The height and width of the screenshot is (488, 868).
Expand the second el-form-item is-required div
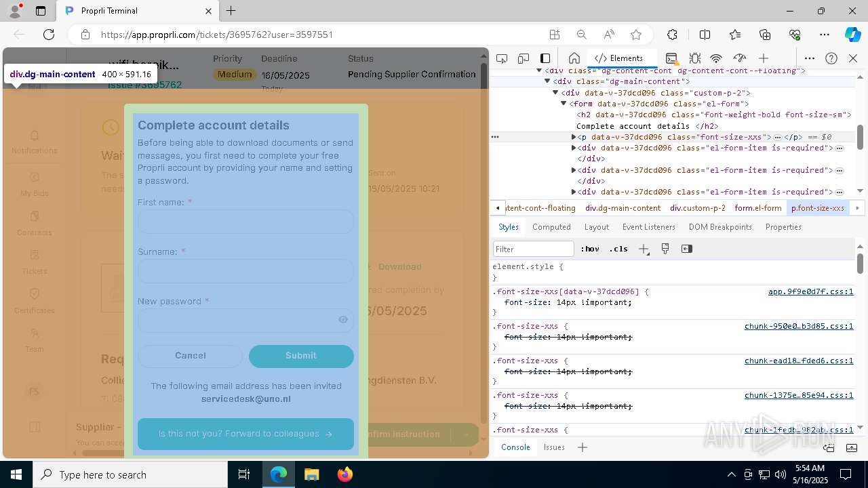click(574, 170)
